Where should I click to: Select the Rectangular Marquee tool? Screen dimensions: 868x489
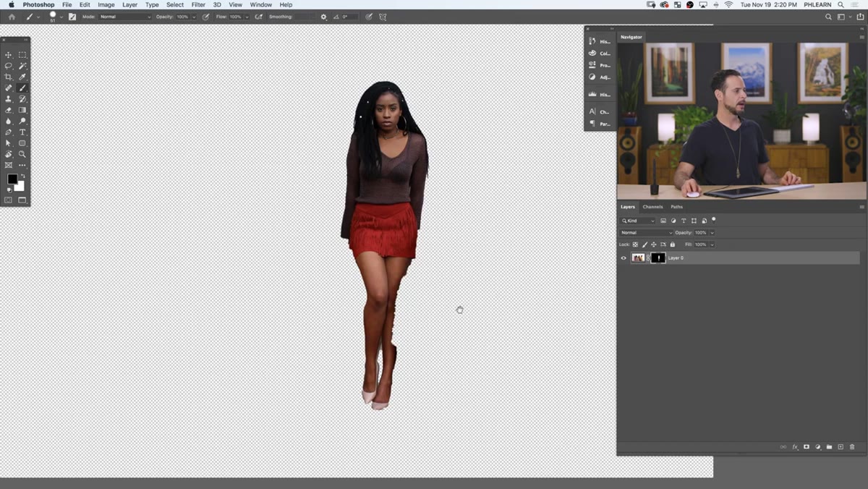[x=22, y=55]
